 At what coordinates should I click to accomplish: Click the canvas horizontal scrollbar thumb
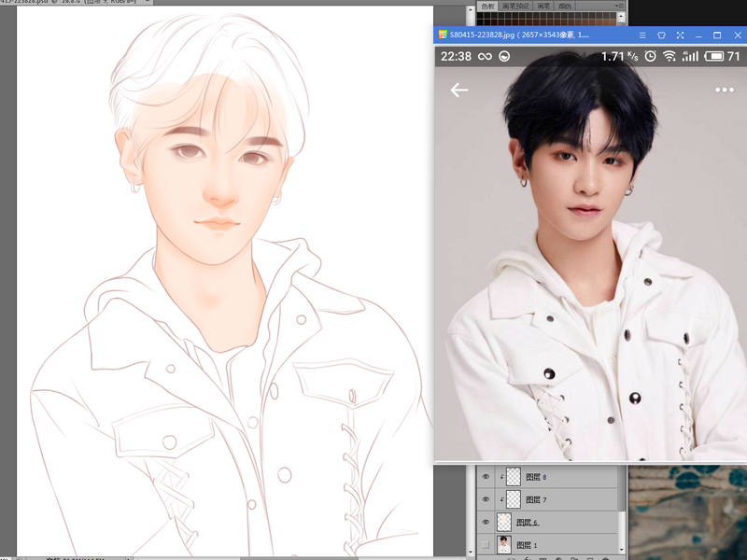coord(299,558)
